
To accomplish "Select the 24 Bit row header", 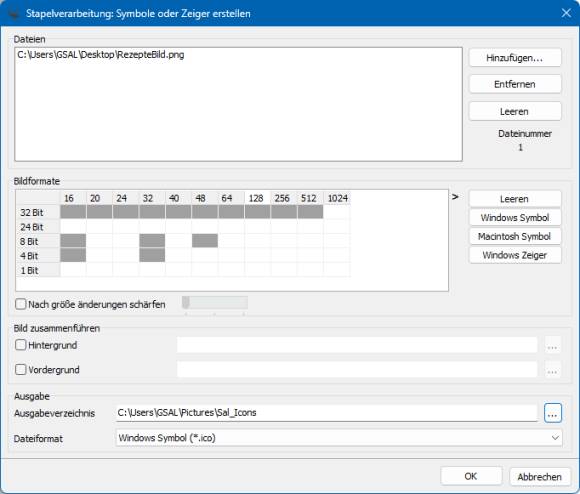I will 38,227.
